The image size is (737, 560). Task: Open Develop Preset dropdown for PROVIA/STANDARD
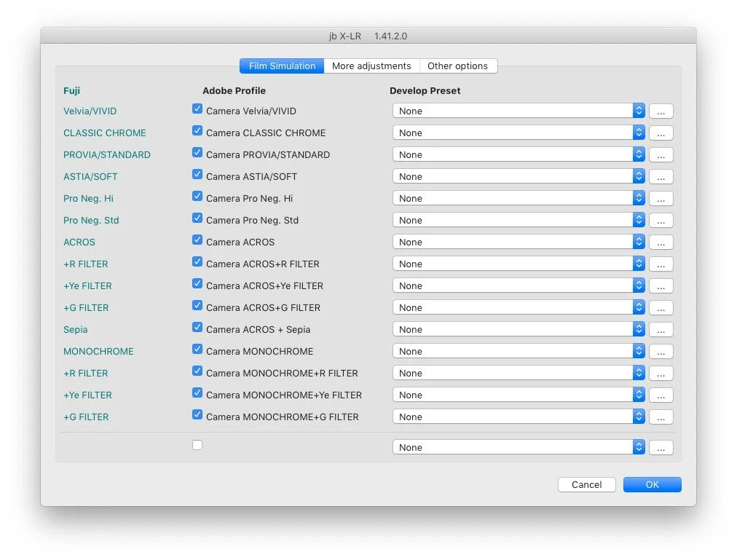519,154
